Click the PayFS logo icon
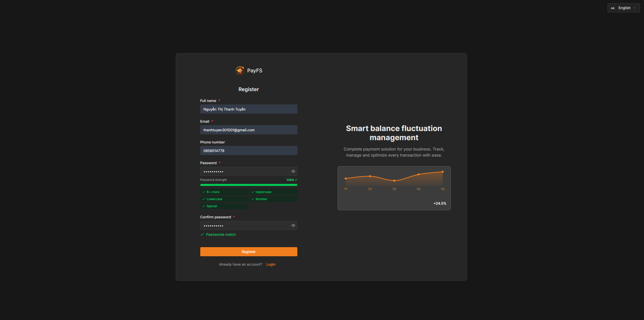Viewport: 644px width, 320px height. coord(240,71)
